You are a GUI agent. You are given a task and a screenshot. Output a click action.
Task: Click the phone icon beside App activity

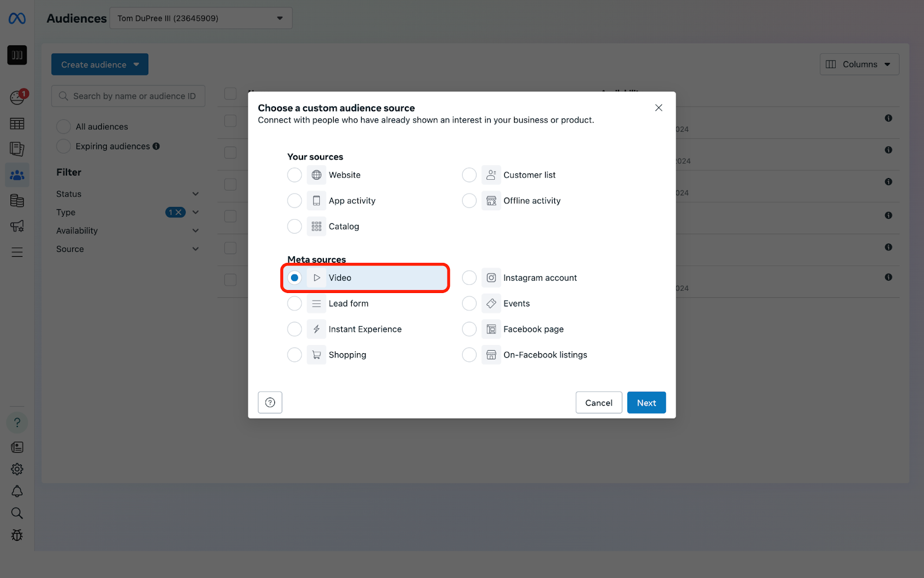click(x=316, y=201)
